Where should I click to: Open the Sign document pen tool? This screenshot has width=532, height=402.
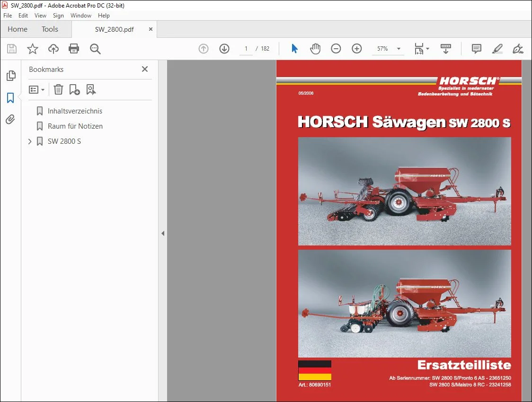pyautogui.click(x=518, y=49)
